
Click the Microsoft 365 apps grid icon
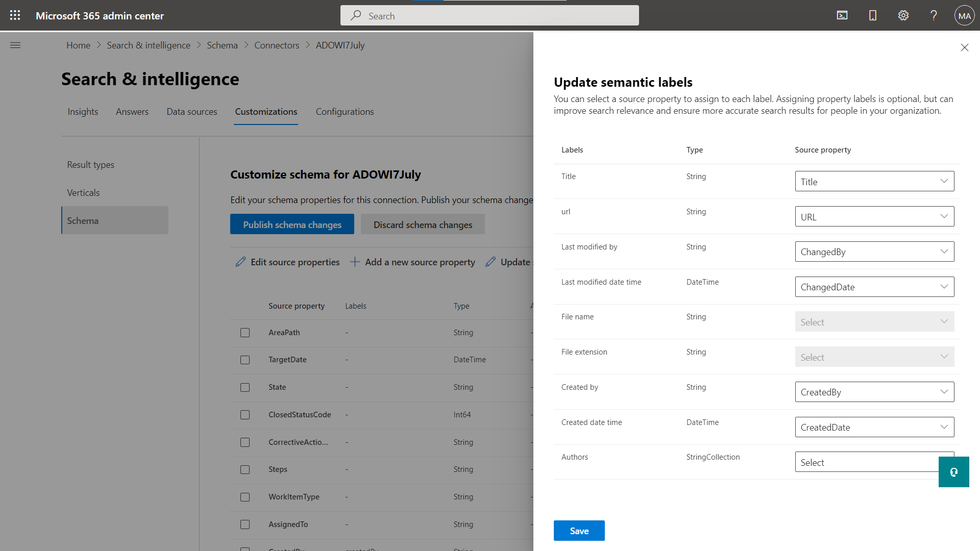point(15,15)
